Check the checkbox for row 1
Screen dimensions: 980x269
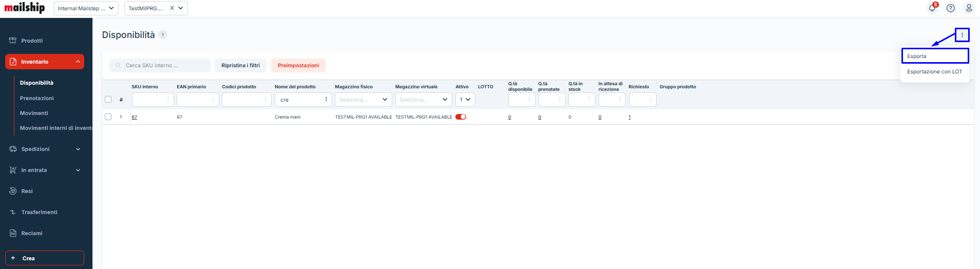pos(108,117)
